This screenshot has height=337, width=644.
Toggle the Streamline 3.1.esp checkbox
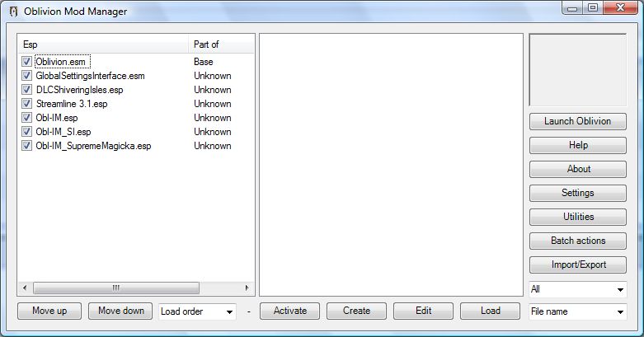[x=26, y=104]
